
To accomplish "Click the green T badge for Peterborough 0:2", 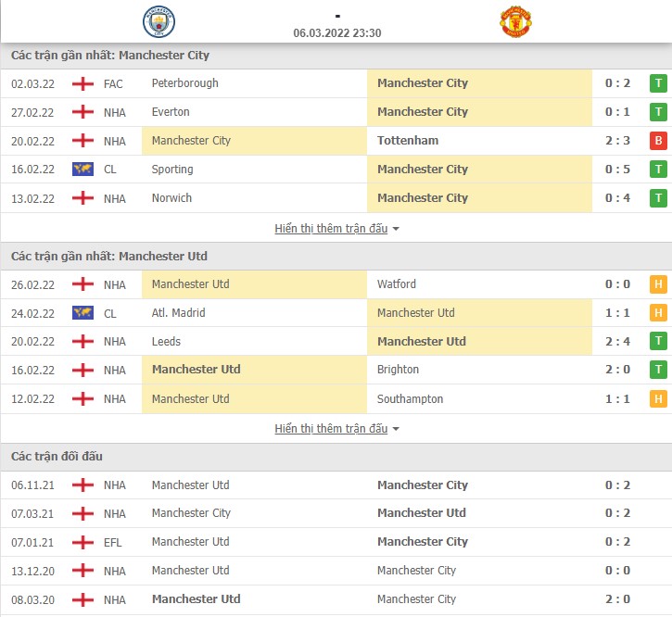I will [x=658, y=83].
